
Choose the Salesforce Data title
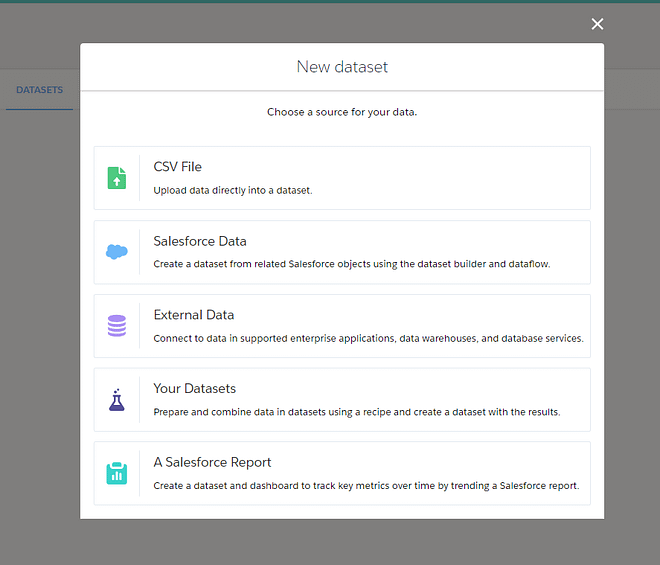tap(200, 241)
